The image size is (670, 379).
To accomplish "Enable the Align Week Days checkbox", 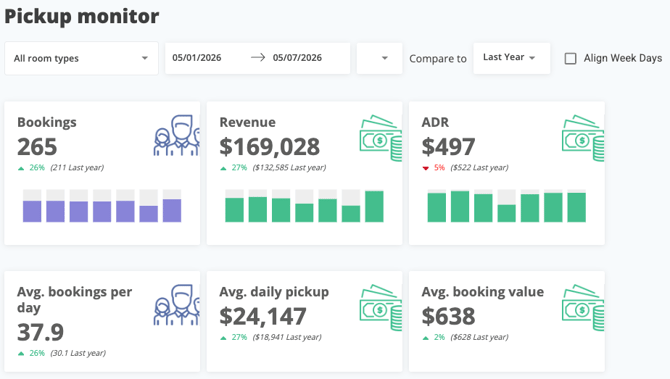I will coord(570,59).
